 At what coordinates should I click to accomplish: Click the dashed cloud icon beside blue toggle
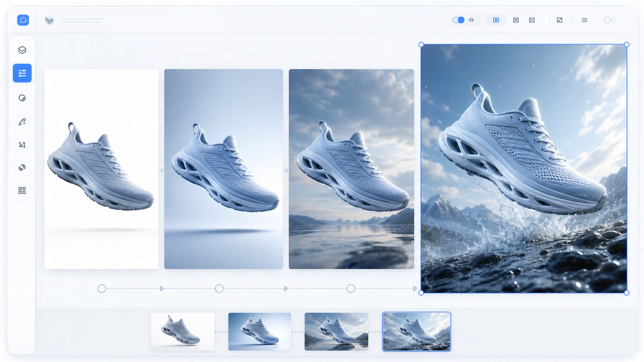click(x=472, y=20)
